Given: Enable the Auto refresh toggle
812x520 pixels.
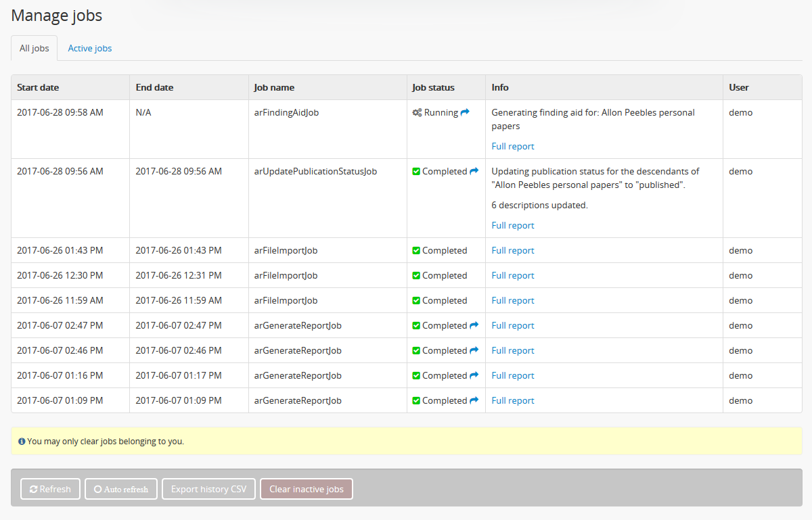Looking at the screenshot, I should click(121, 489).
